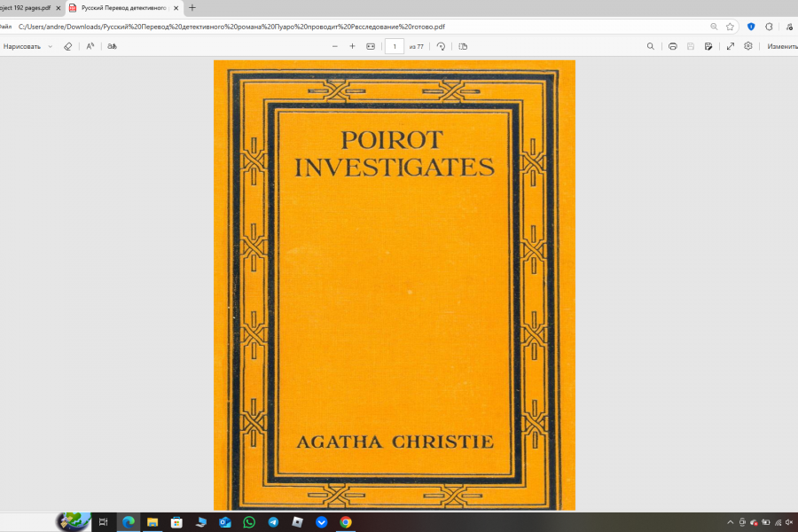This screenshot has width=798, height=532.
Task: Click the muted volume tray icon
Action: point(789,522)
